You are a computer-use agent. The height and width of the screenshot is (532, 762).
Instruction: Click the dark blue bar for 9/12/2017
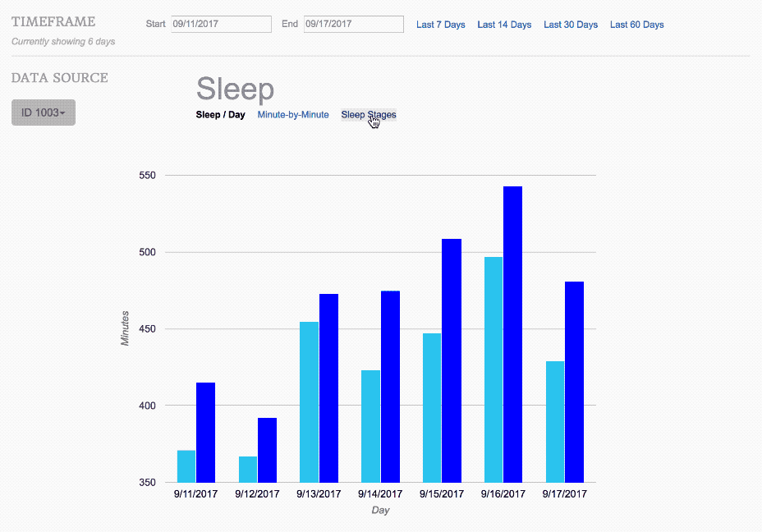[x=268, y=450]
